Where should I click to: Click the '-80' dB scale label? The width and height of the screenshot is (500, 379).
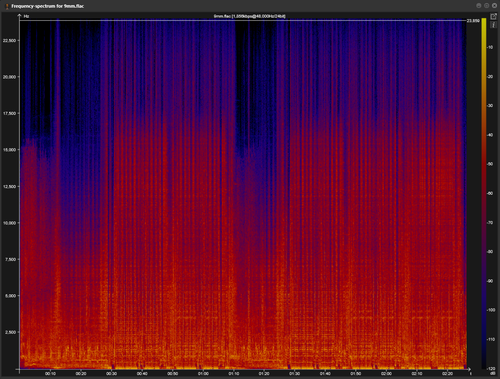tap(490, 252)
